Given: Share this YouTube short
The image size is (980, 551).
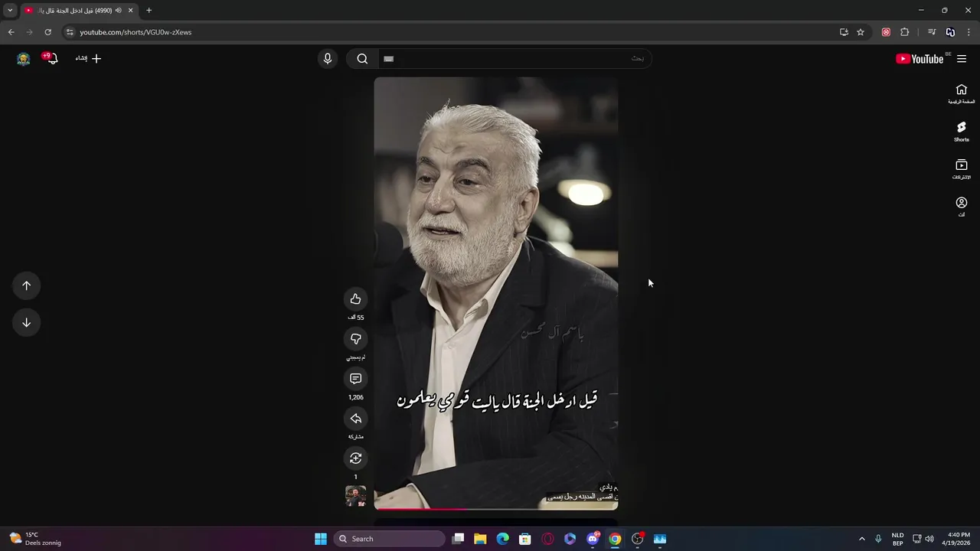Looking at the screenshot, I should click(355, 419).
